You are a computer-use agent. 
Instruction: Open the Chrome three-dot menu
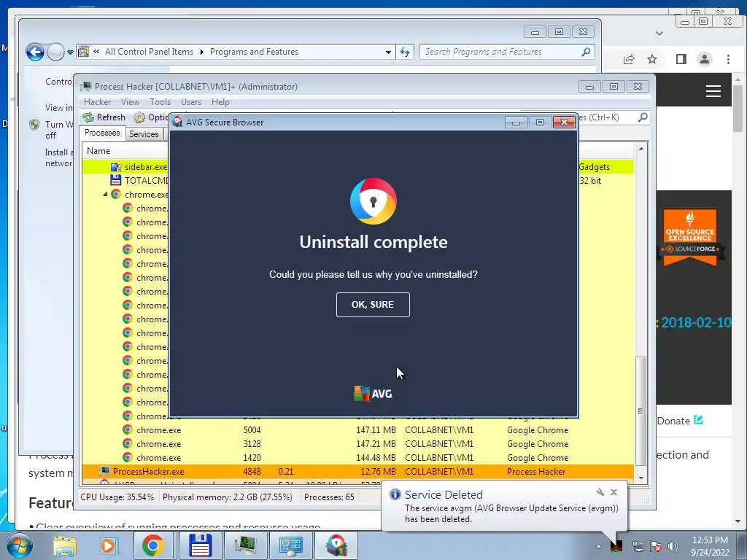tap(728, 59)
